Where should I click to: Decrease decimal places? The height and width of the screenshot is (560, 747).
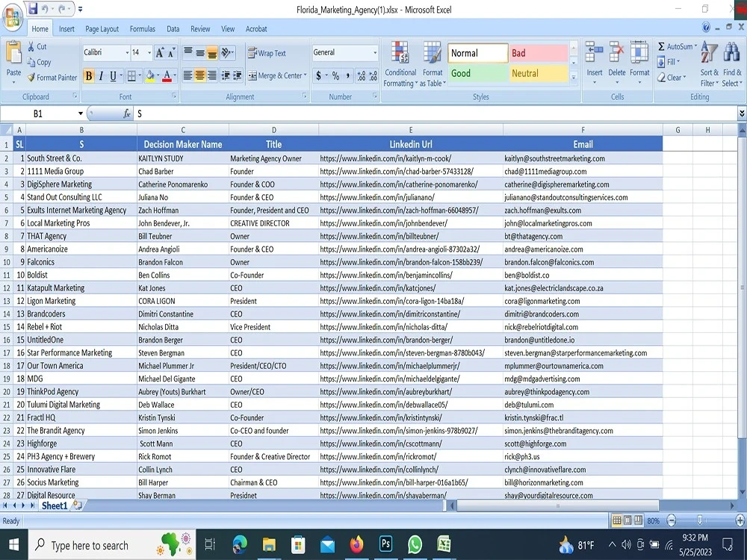(373, 75)
